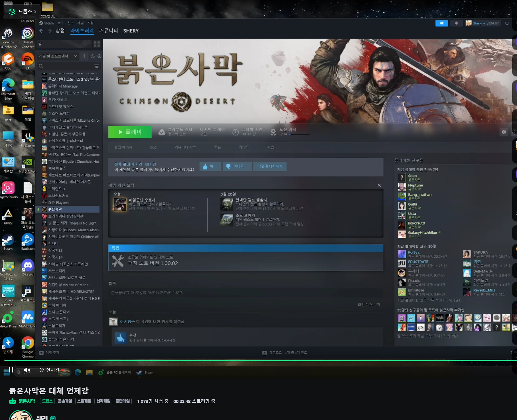The width and height of the screenshot is (517, 420).
Task: Open friend Neptune's profile entry
Action: coord(415,187)
